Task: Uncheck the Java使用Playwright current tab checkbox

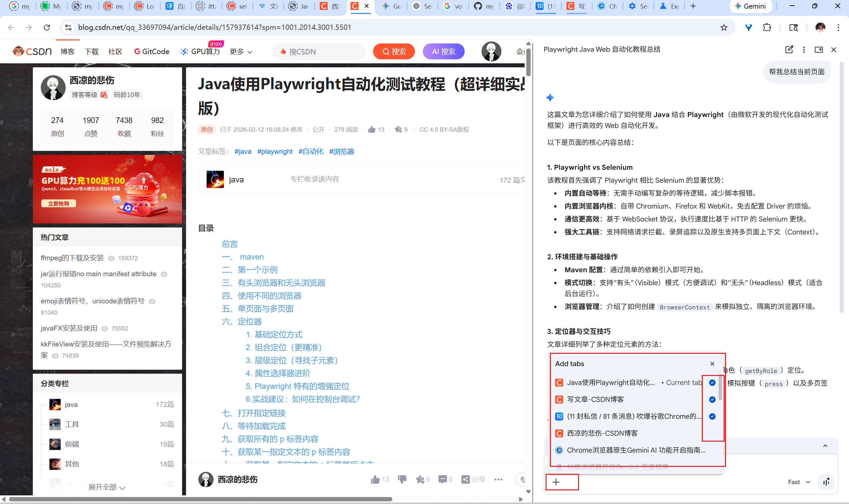Action: click(x=712, y=383)
